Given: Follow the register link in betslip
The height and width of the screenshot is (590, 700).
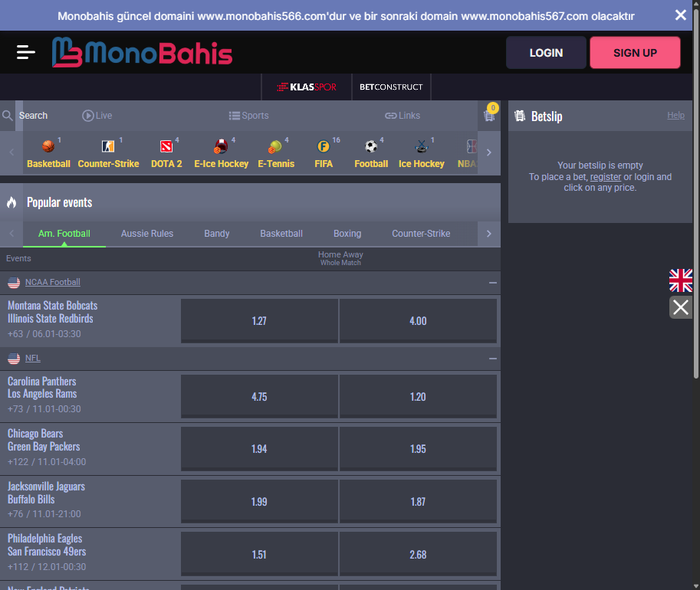Looking at the screenshot, I should pyautogui.click(x=605, y=177).
